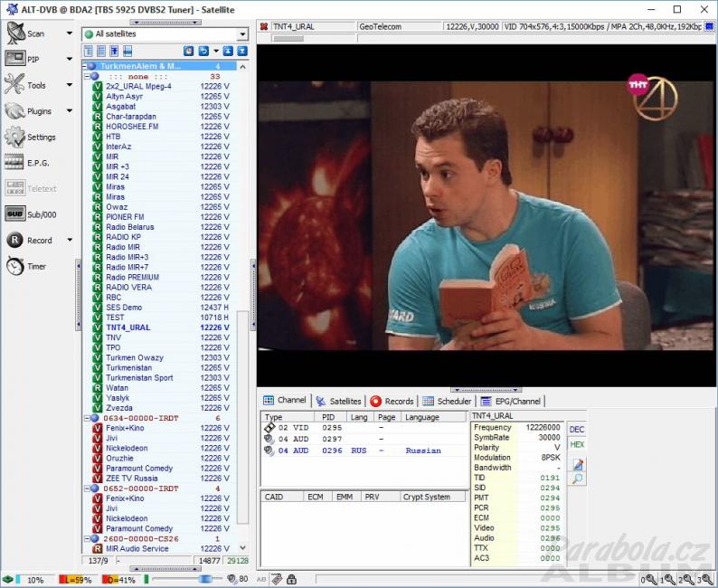718x588 pixels.
Task: Switch PID display to HEX
Action: tap(577, 444)
